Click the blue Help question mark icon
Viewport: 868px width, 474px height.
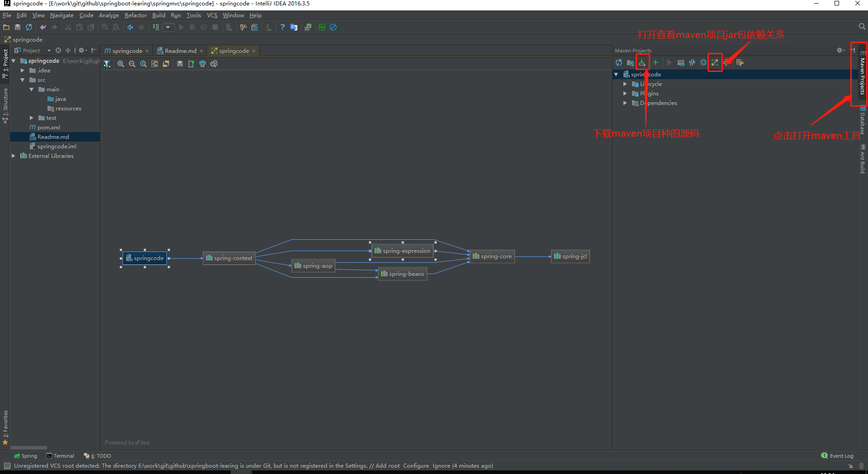pos(283,27)
